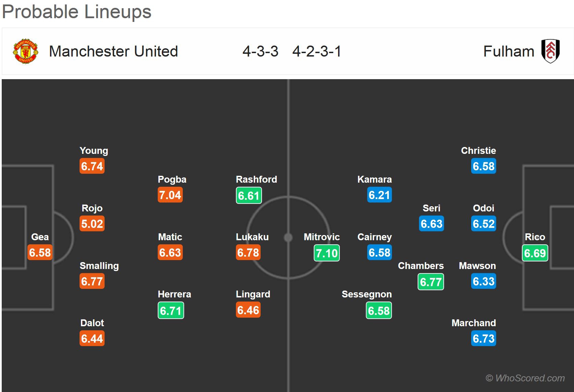This screenshot has width=574, height=392.
Task: Click Marchand's 6.73 blue rating badge
Action: click(x=483, y=339)
